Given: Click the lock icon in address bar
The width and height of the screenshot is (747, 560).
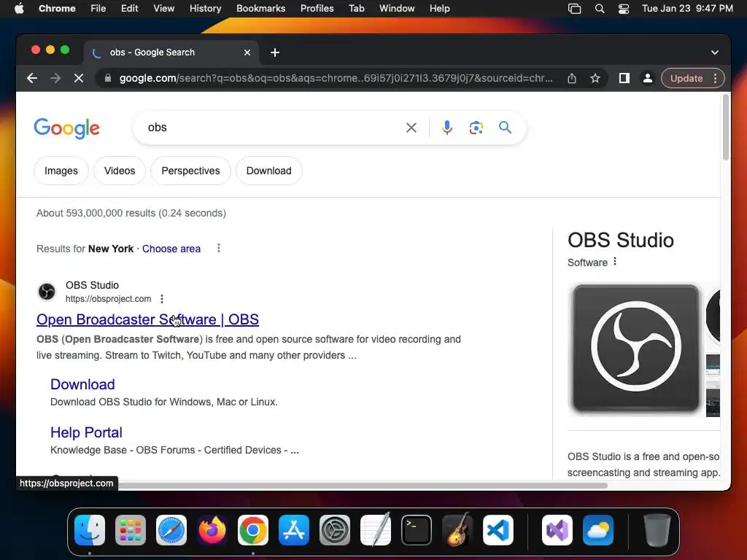Looking at the screenshot, I should click(x=108, y=78).
